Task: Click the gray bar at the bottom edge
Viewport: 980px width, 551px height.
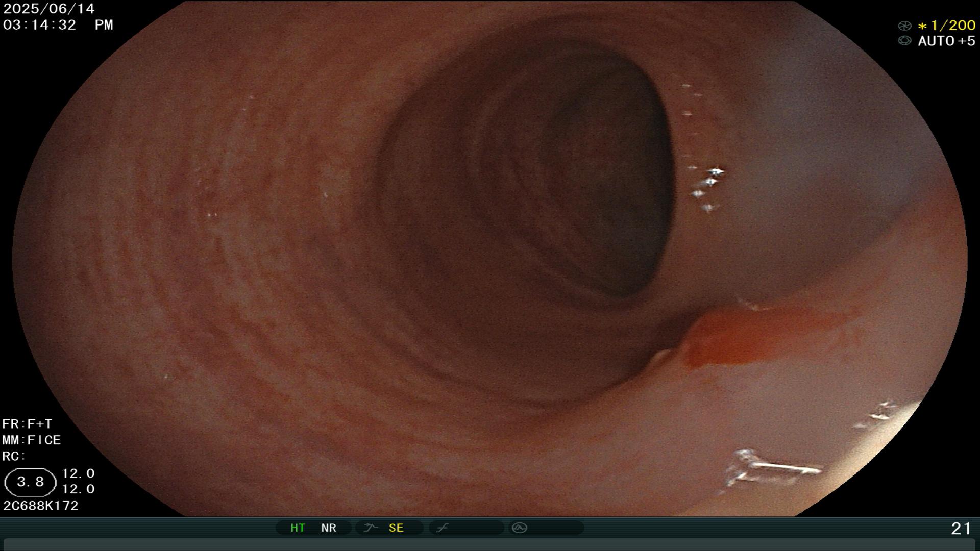Action: (x=490, y=544)
